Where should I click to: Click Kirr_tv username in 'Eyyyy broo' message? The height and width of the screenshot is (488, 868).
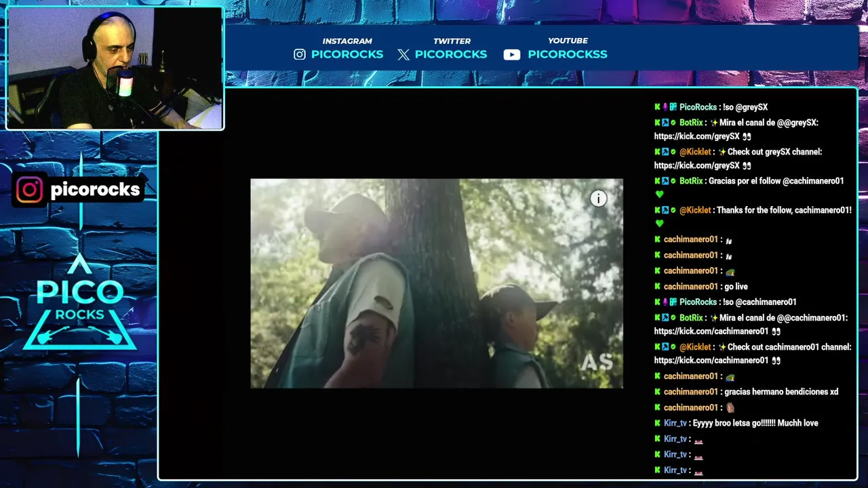pos(675,423)
